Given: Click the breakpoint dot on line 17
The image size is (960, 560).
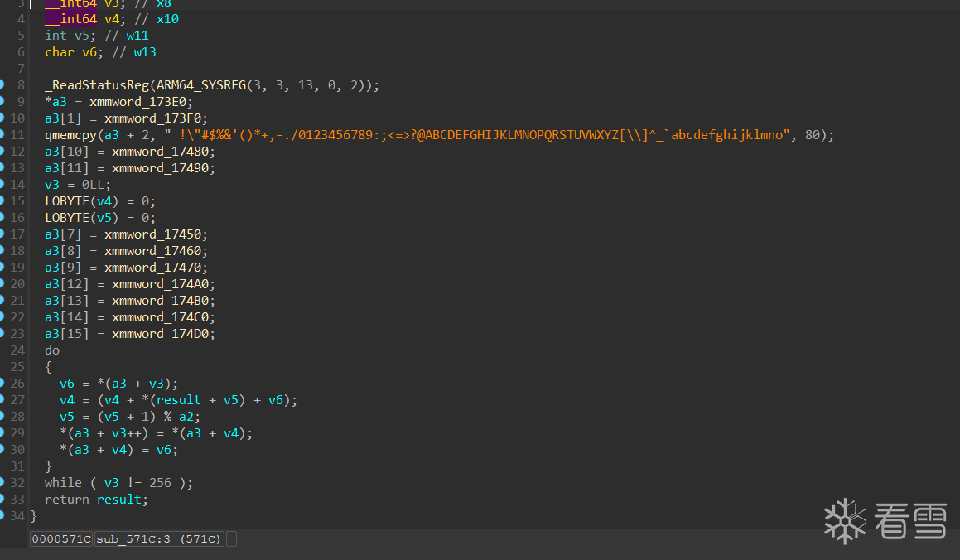Looking at the screenshot, I should coord(2,234).
